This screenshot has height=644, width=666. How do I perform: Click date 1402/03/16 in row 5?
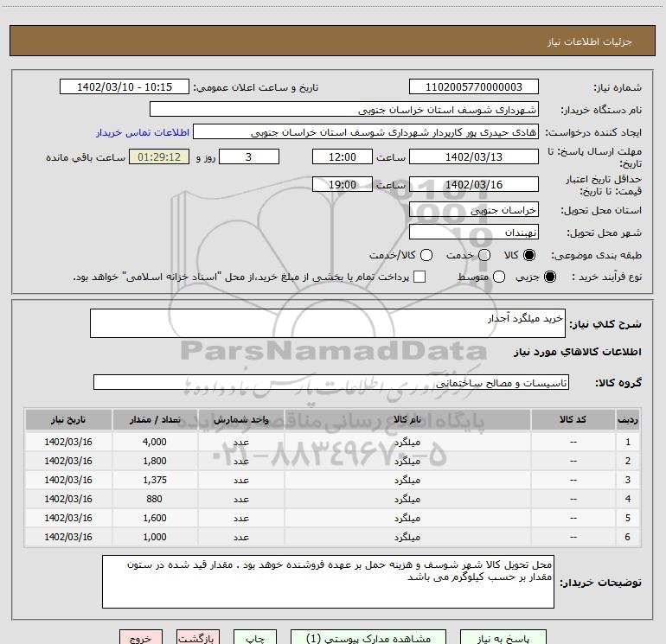click(x=68, y=519)
